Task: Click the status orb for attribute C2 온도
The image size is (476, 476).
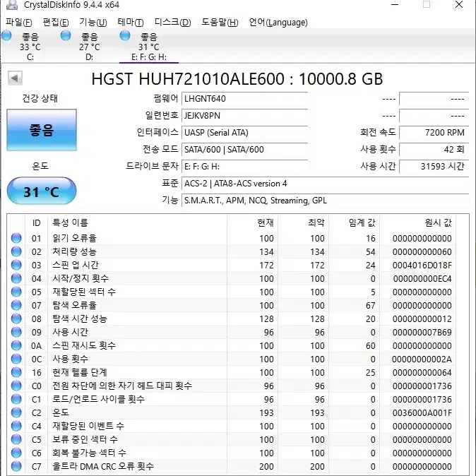Action: pos(16,412)
